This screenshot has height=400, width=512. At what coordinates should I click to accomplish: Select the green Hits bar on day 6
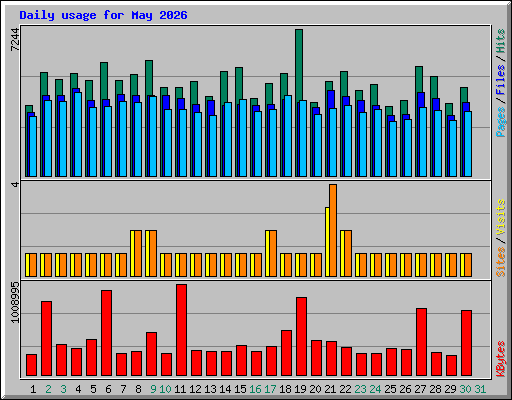tap(104, 81)
